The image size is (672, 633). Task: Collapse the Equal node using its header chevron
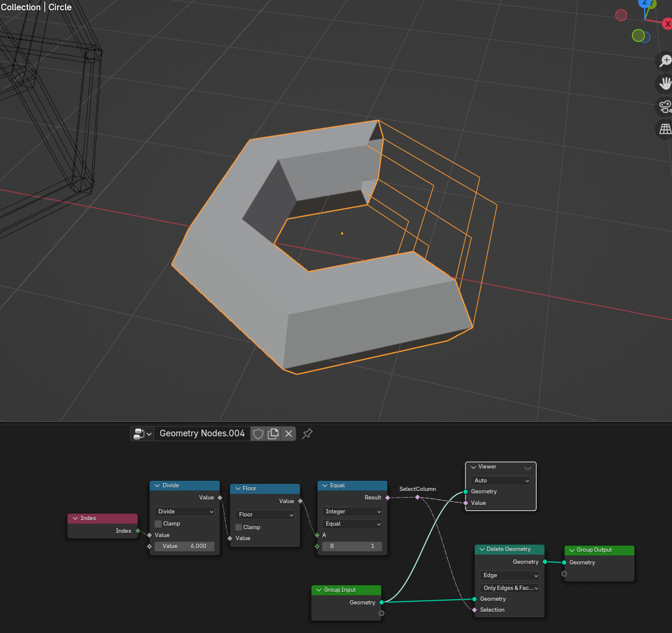(325, 486)
